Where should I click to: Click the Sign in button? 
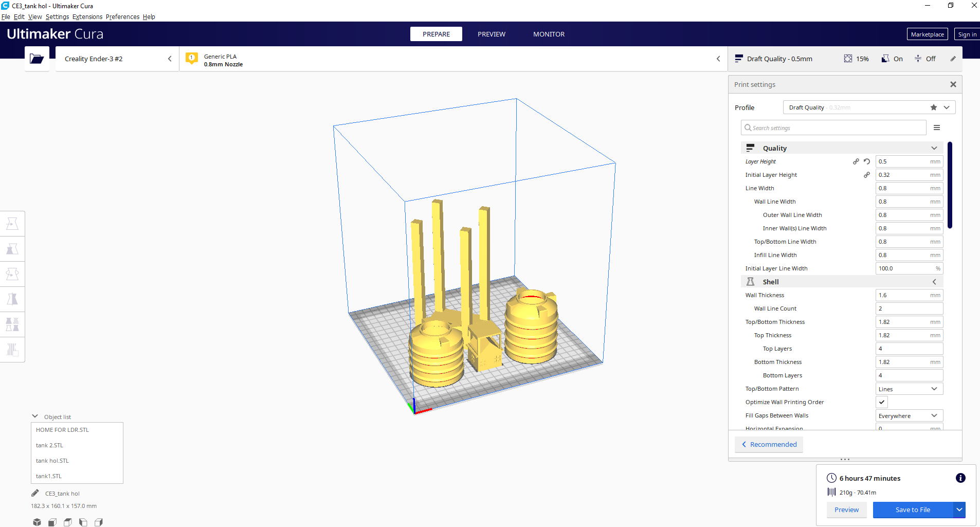coord(967,34)
